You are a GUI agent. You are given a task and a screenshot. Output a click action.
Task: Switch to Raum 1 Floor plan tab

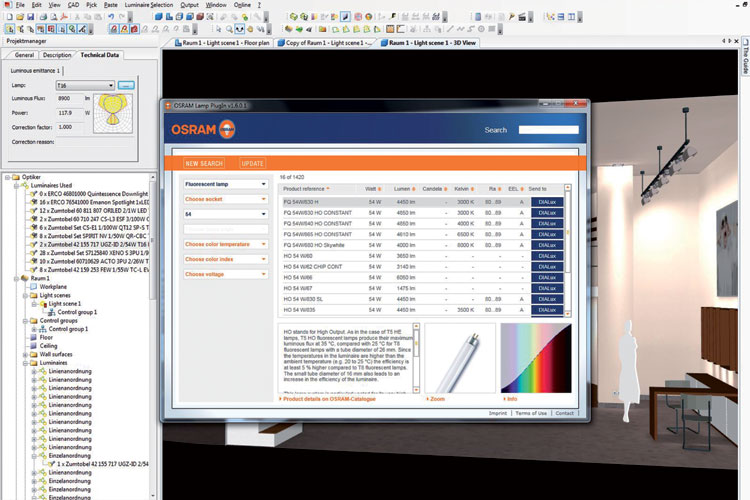(x=221, y=43)
